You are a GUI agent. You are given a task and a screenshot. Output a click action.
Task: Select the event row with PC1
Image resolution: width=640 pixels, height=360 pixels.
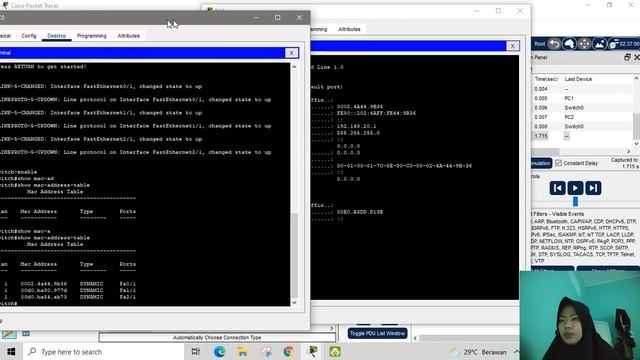point(582,98)
